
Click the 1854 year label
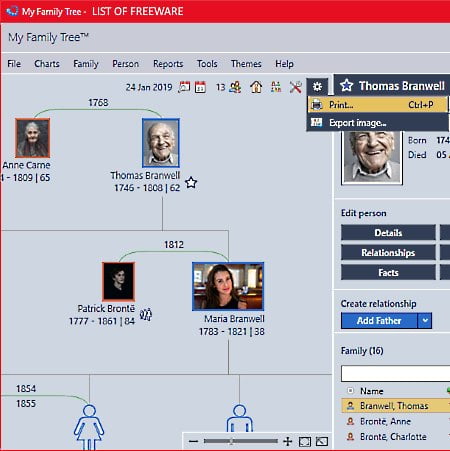pyautogui.click(x=26, y=389)
